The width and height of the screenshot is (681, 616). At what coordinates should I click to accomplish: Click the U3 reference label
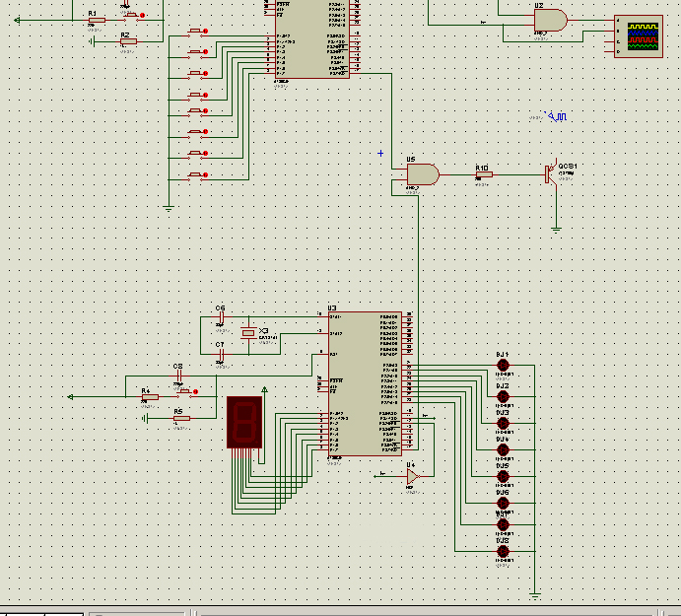pyautogui.click(x=332, y=308)
